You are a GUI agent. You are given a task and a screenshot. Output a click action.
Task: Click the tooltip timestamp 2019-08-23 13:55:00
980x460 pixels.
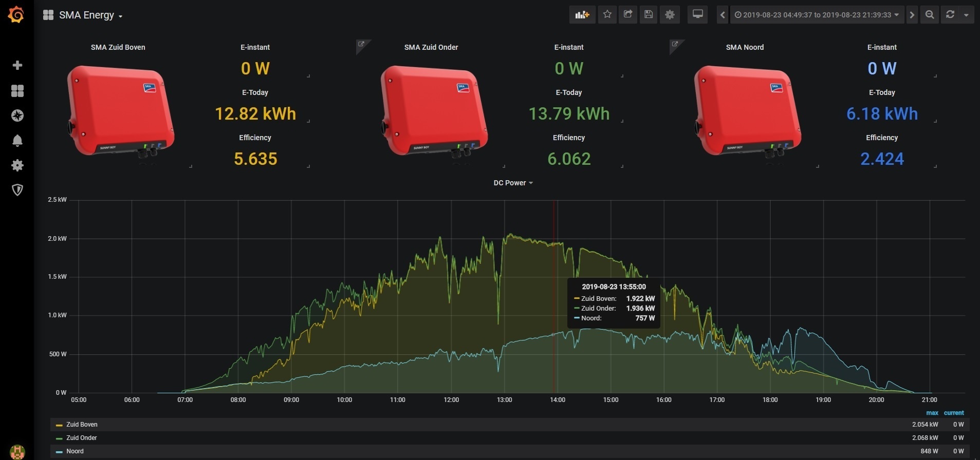614,287
